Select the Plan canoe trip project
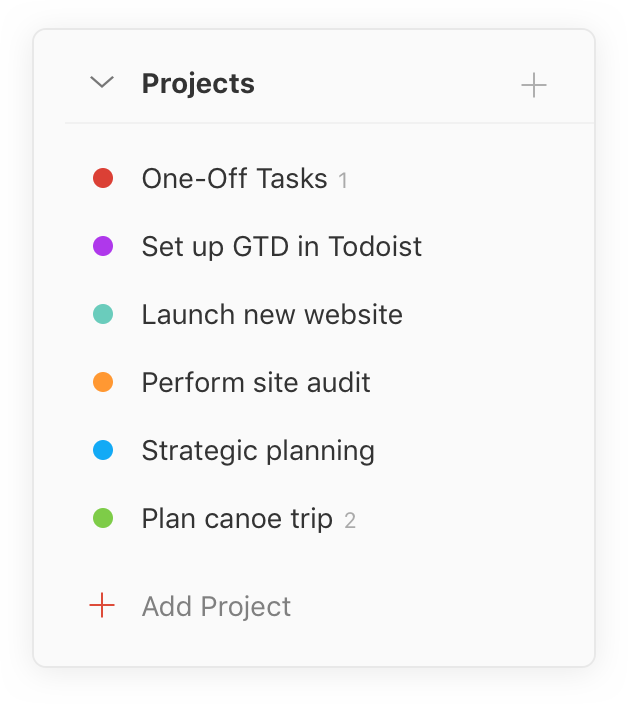The width and height of the screenshot is (628, 704). (x=237, y=519)
